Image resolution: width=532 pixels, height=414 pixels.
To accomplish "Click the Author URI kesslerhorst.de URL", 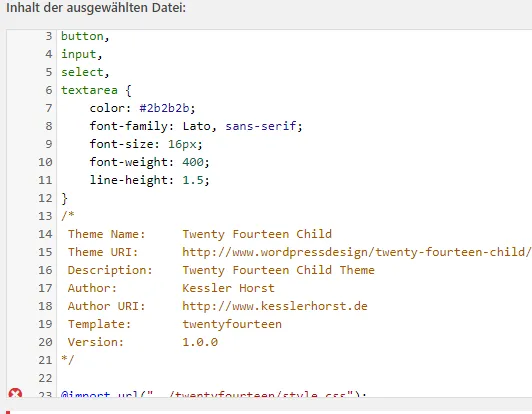I will (275, 306).
